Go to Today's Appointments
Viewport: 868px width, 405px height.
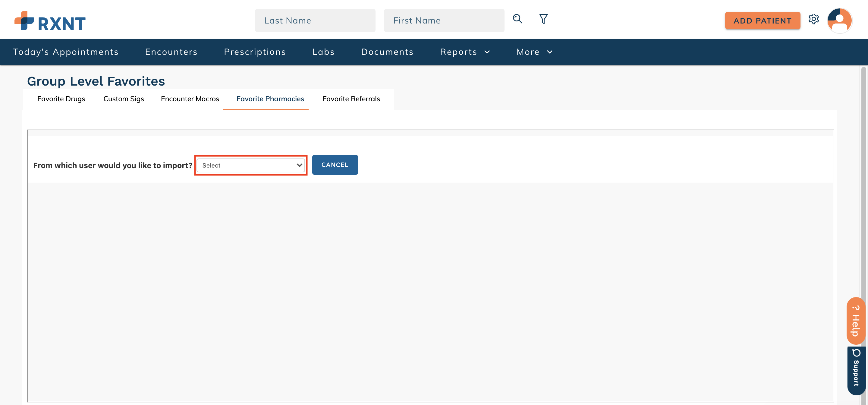[66, 52]
